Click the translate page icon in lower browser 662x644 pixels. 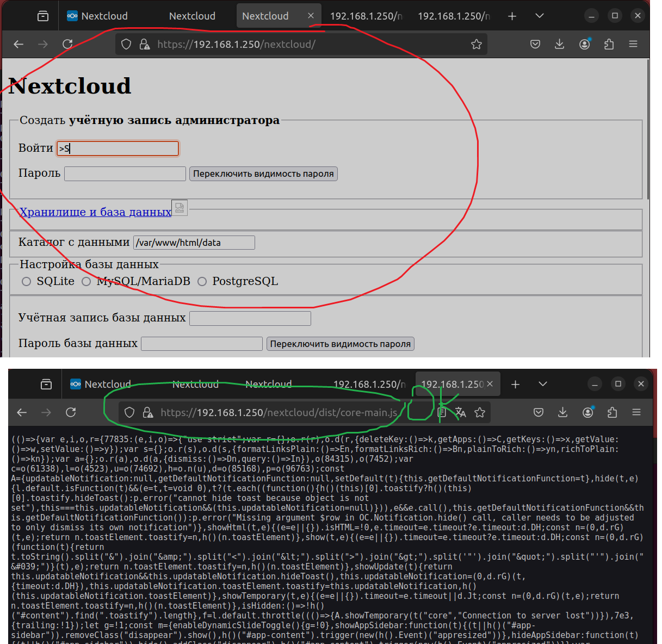(461, 412)
